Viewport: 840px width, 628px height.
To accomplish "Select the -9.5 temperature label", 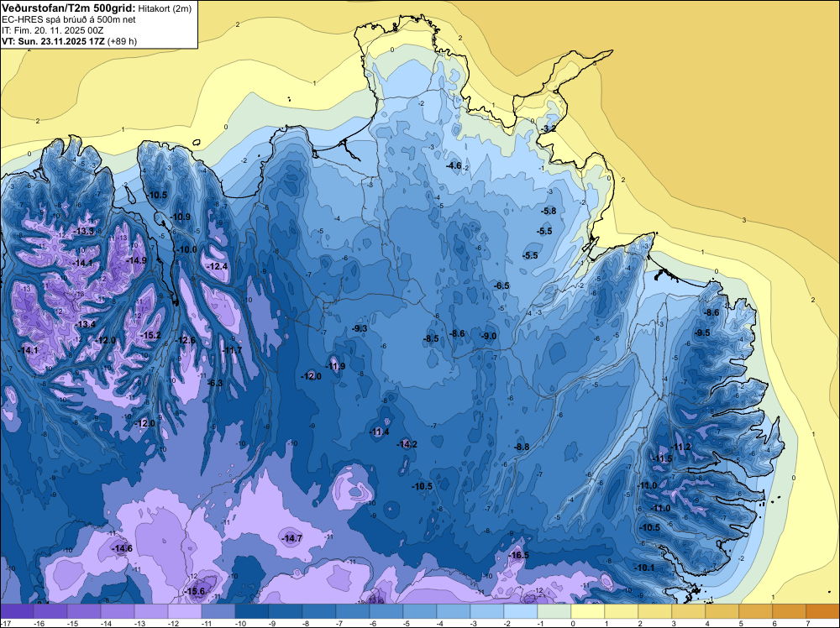I will pos(702,332).
